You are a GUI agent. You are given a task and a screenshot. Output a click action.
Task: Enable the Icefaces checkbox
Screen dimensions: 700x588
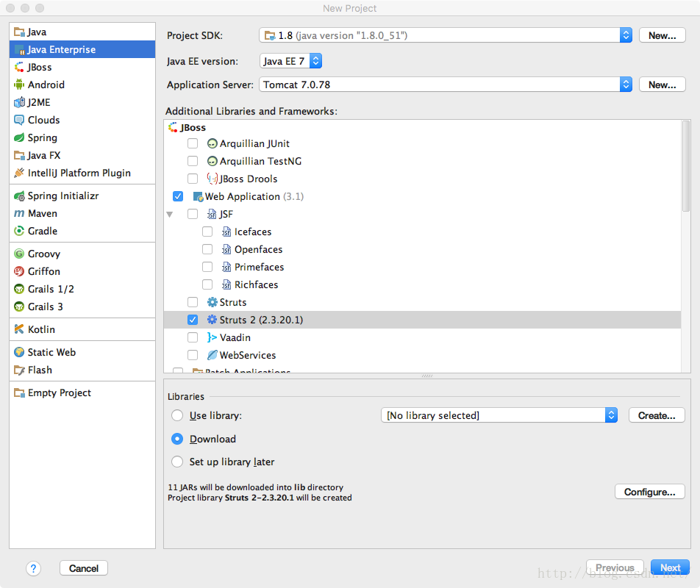click(x=207, y=232)
